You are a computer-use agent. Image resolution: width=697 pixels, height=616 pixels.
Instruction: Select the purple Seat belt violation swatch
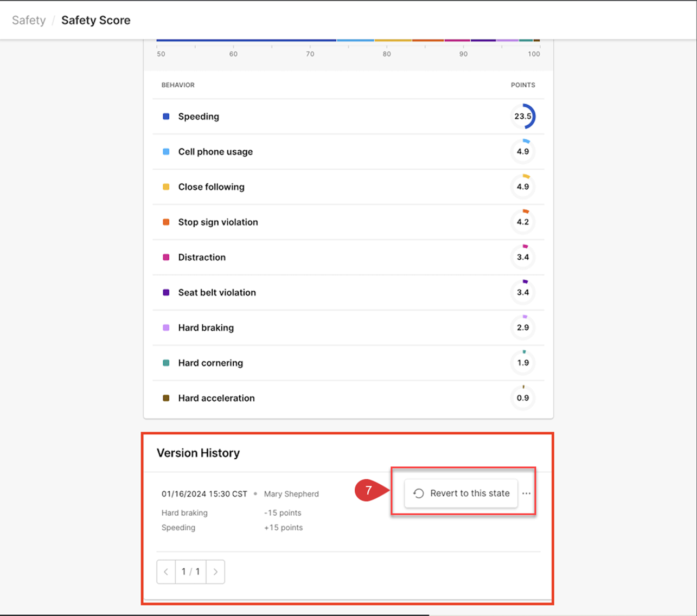pyautogui.click(x=166, y=293)
